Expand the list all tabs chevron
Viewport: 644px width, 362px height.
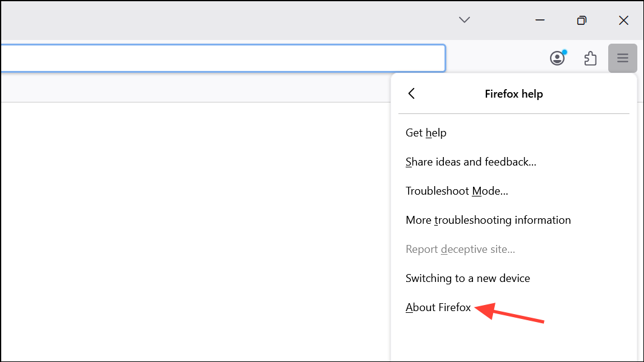coord(464,20)
